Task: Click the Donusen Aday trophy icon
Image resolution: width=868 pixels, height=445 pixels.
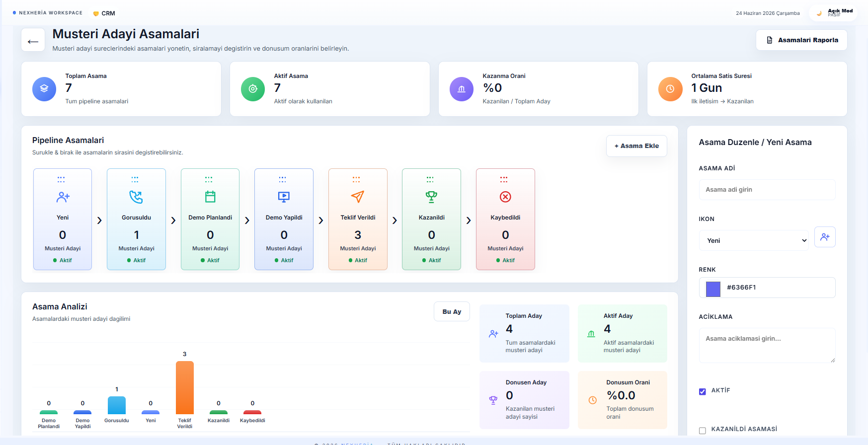Action: (493, 400)
